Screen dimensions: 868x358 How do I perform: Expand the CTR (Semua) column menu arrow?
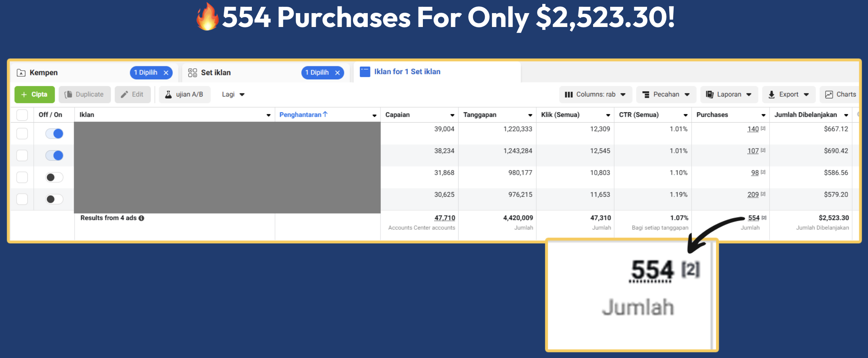[686, 115]
